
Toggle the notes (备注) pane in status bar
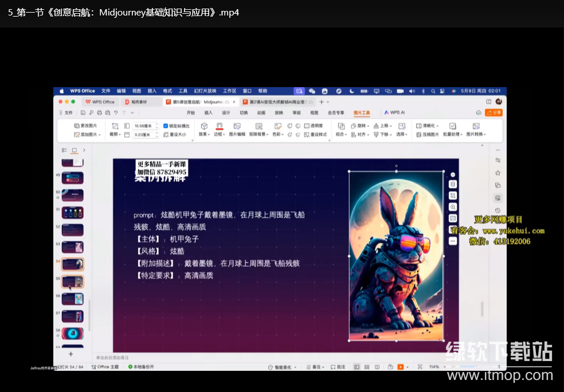click(x=315, y=367)
